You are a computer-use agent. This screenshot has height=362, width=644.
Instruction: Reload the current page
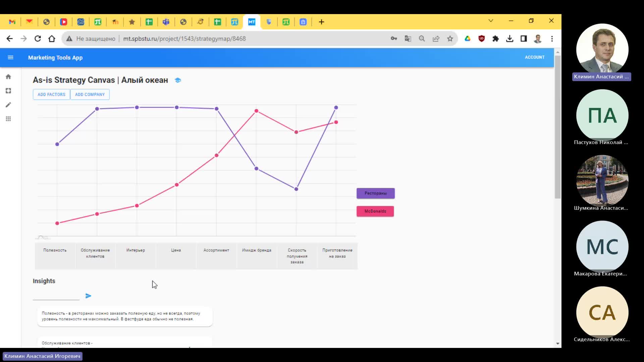(x=38, y=39)
